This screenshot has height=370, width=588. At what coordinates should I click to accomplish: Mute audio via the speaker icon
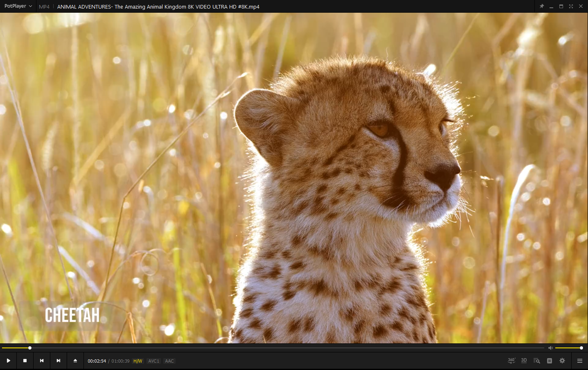coord(550,347)
